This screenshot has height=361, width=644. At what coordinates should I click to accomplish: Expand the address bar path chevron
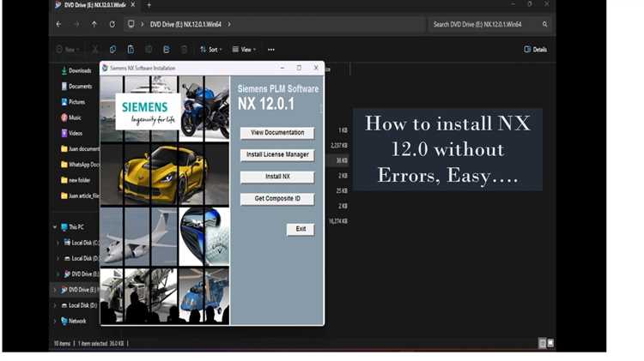point(229,25)
